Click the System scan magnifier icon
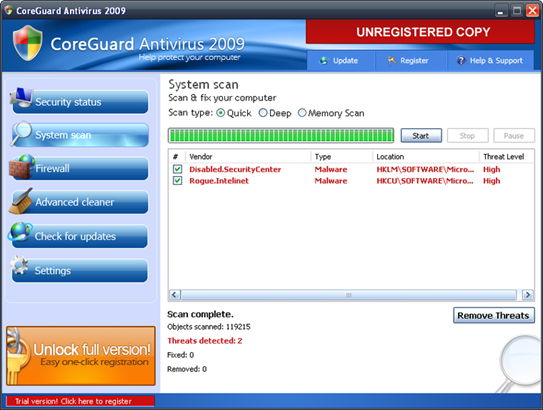 click(21, 133)
